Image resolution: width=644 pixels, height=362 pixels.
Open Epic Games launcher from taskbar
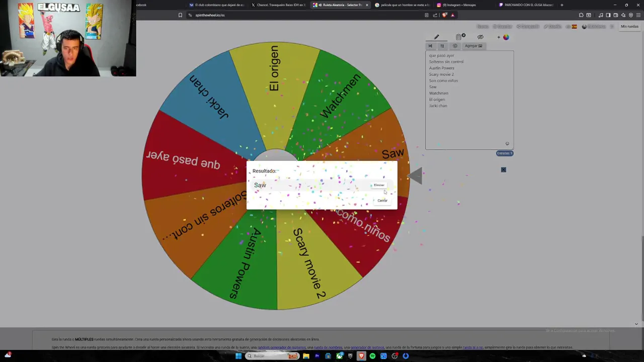click(350, 356)
